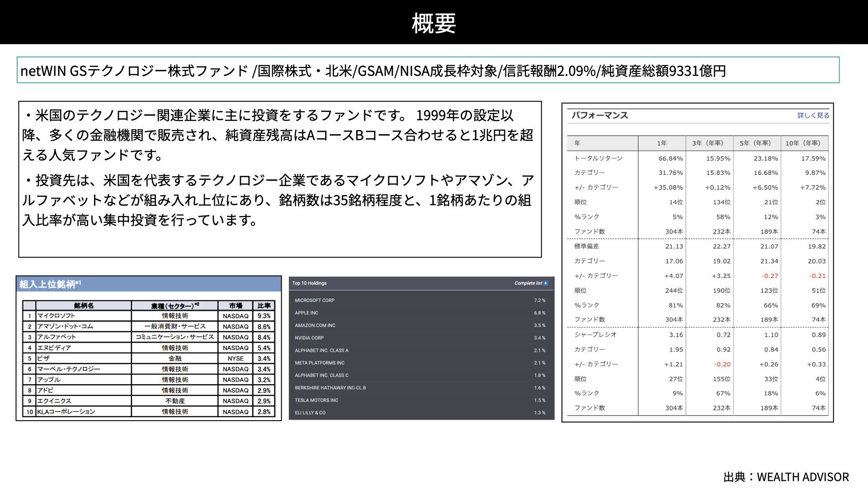
Task: Click the 業種(セクター) column header
Action: tap(175, 305)
